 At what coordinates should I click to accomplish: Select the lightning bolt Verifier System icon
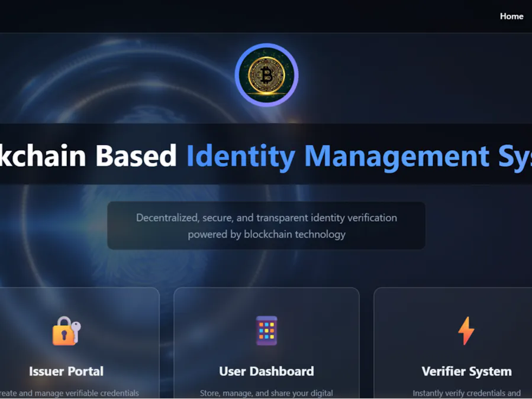tap(466, 332)
